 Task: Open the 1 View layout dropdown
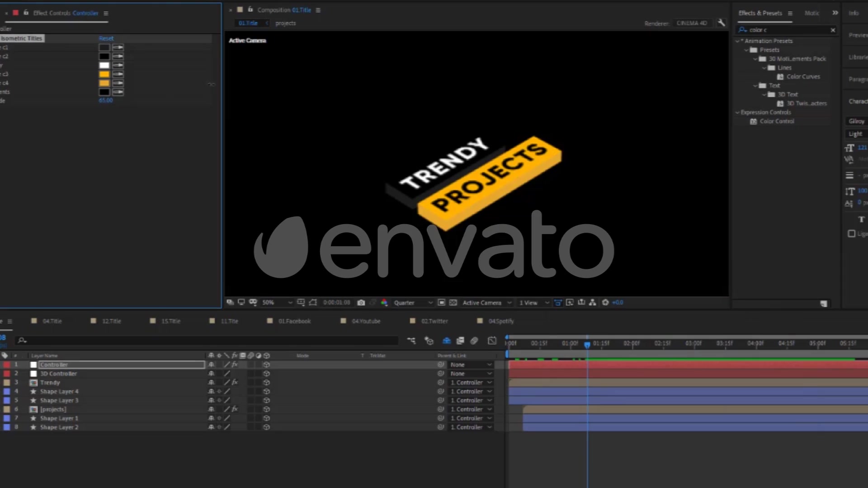click(x=534, y=303)
